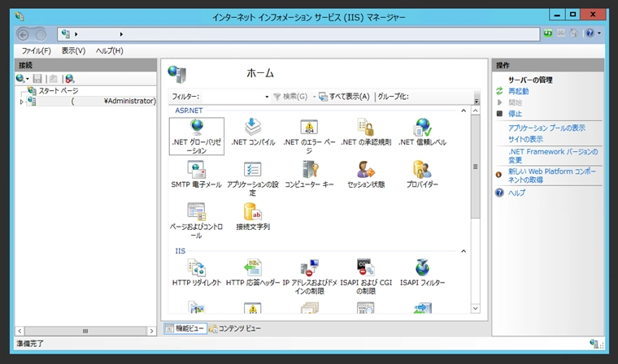This screenshot has width=618, height=364.
Task: Click the status bar network icon at bottom right
Action: pyautogui.click(x=594, y=344)
